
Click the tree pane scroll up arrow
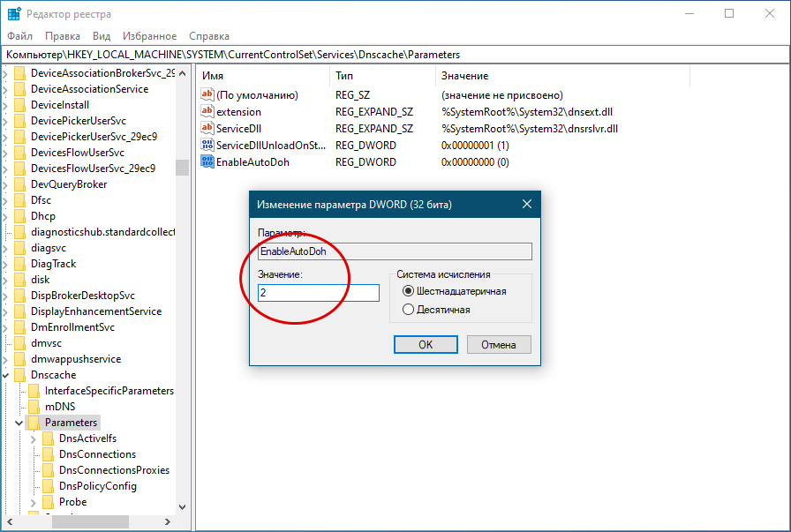point(183,73)
